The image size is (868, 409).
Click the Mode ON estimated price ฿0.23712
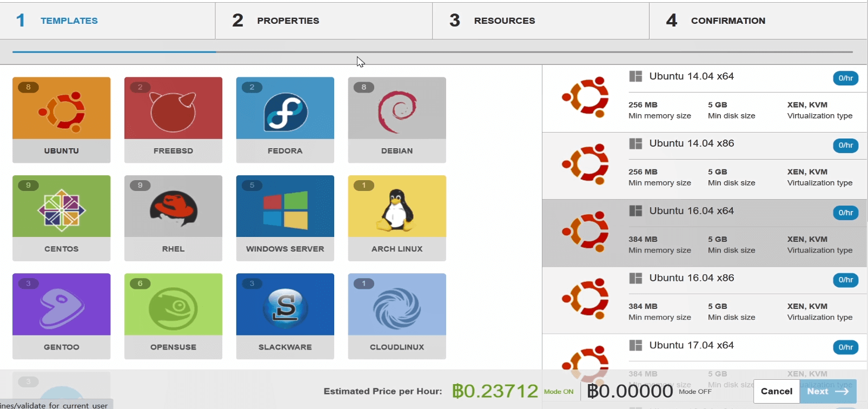click(x=495, y=391)
